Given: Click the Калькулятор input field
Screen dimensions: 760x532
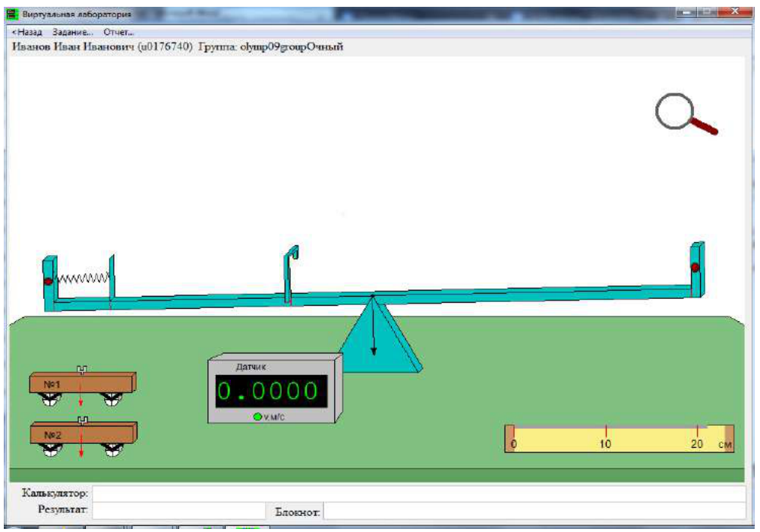Looking at the screenshot, I should tap(419, 493).
